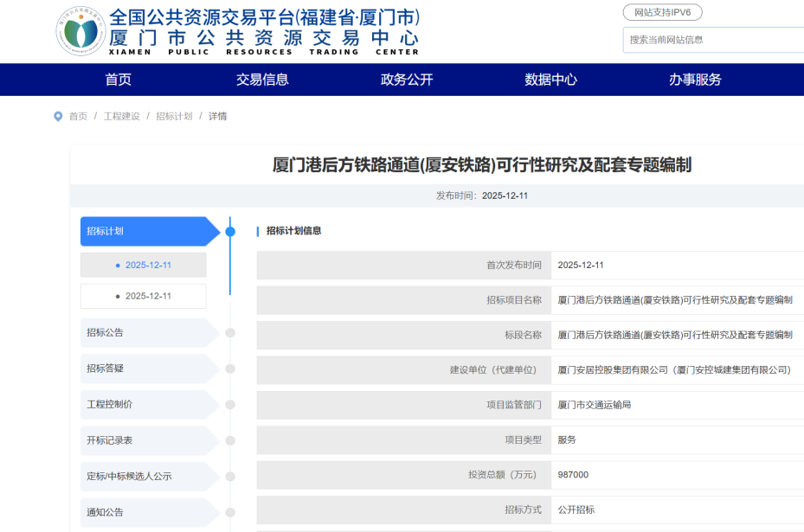Select the highlighted first 2025-12-11 version entry
The image size is (804, 532).
click(x=144, y=266)
